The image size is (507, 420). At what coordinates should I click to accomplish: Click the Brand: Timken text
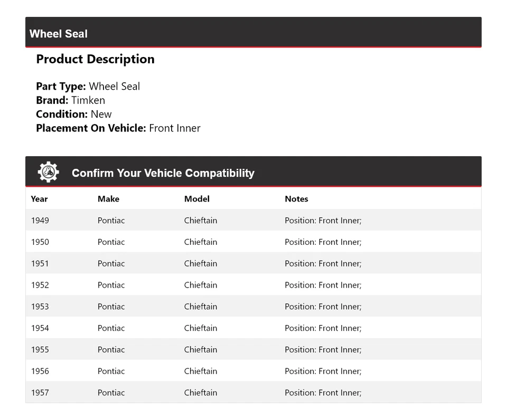[x=70, y=100]
